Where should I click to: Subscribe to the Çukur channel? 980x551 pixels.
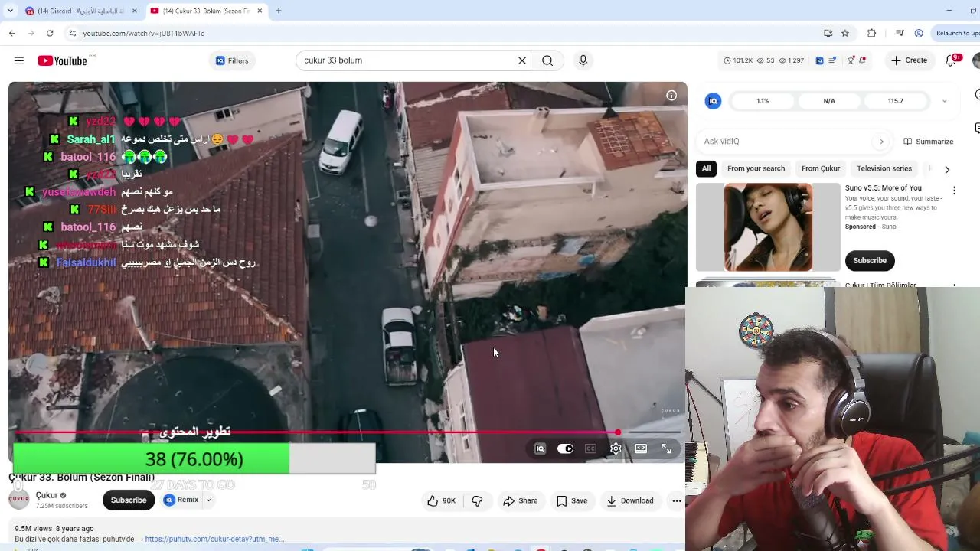point(129,500)
